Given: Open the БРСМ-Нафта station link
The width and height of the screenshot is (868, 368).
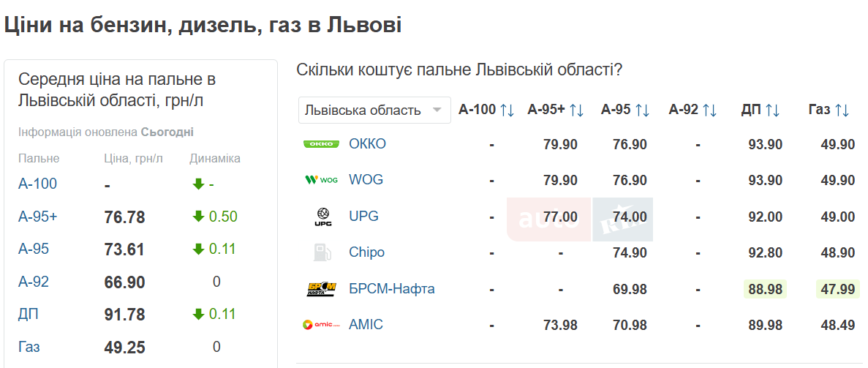Looking at the screenshot, I should pyautogui.click(x=391, y=289).
